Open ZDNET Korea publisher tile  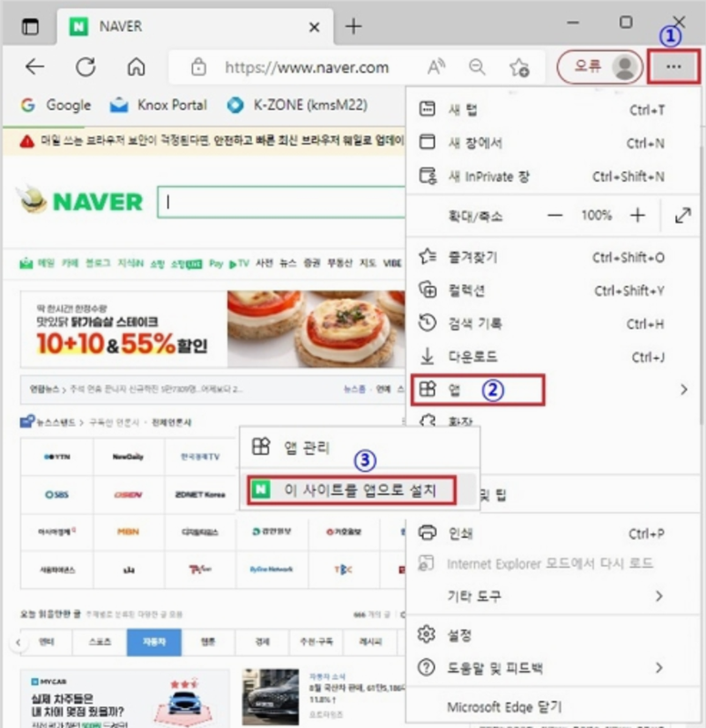(x=200, y=495)
